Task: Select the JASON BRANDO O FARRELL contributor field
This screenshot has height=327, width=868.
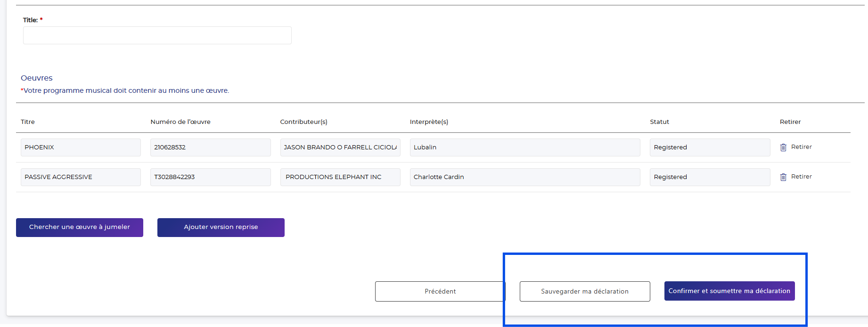Action: point(340,147)
